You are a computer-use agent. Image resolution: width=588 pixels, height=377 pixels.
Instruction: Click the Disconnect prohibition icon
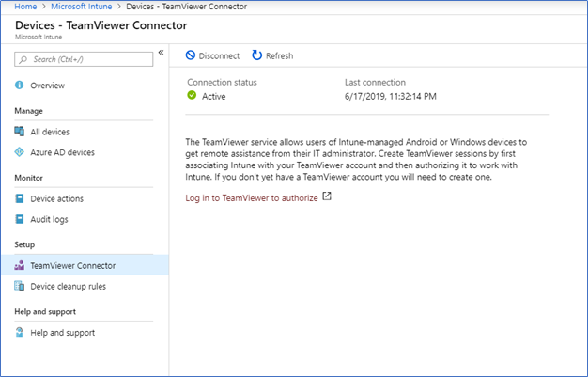(191, 55)
